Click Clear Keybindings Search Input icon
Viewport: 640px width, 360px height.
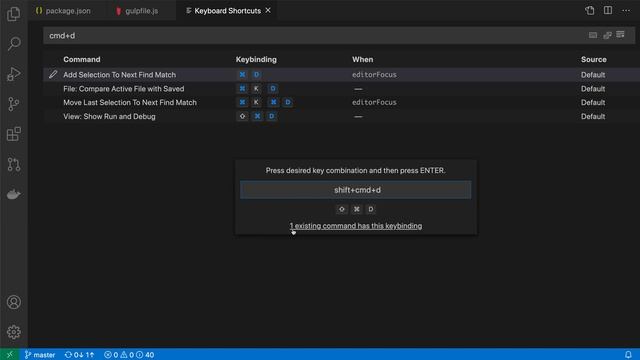click(x=620, y=35)
